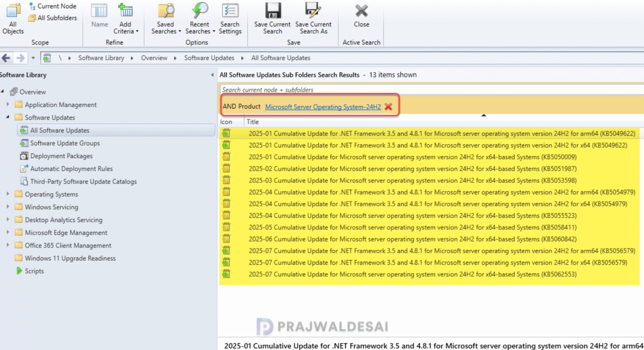
Task: Select Third-Party Software Update Catalogs
Action: click(83, 181)
